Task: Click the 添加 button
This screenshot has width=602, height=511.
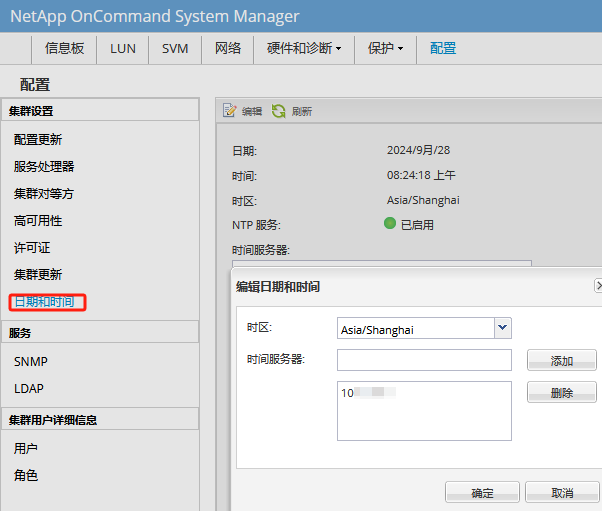Action: tap(562, 360)
